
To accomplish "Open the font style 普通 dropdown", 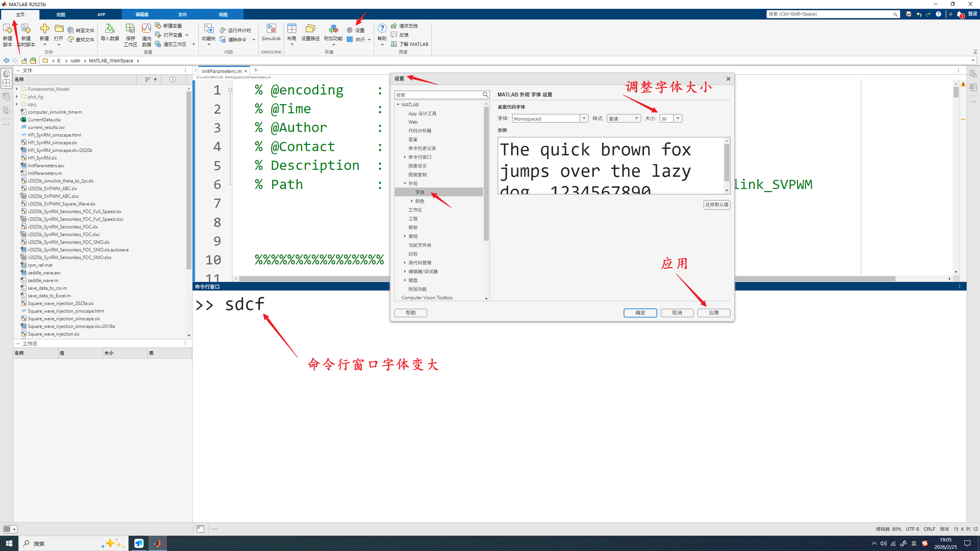I will click(x=636, y=119).
